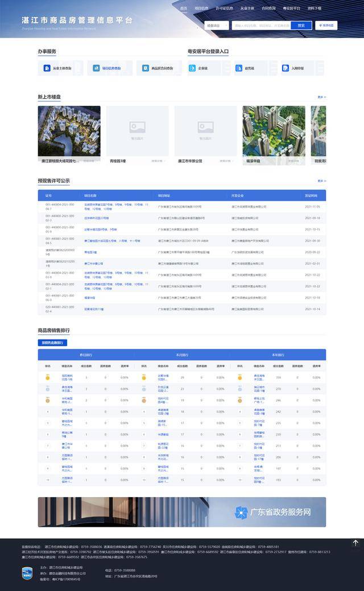Open the 项目信息查询 service icon
This screenshot has width=364, height=591.
coord(96,68)
